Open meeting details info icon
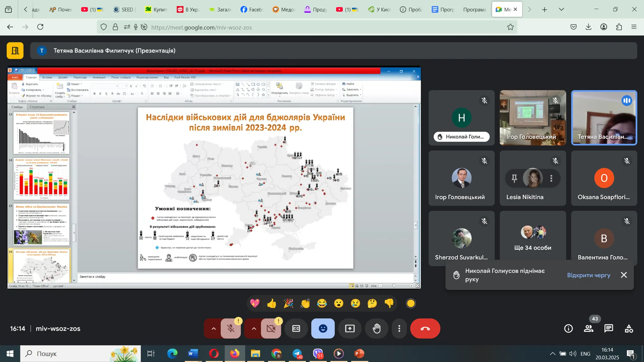Screen dimensions: 644x362 click(x=568, y=329)
